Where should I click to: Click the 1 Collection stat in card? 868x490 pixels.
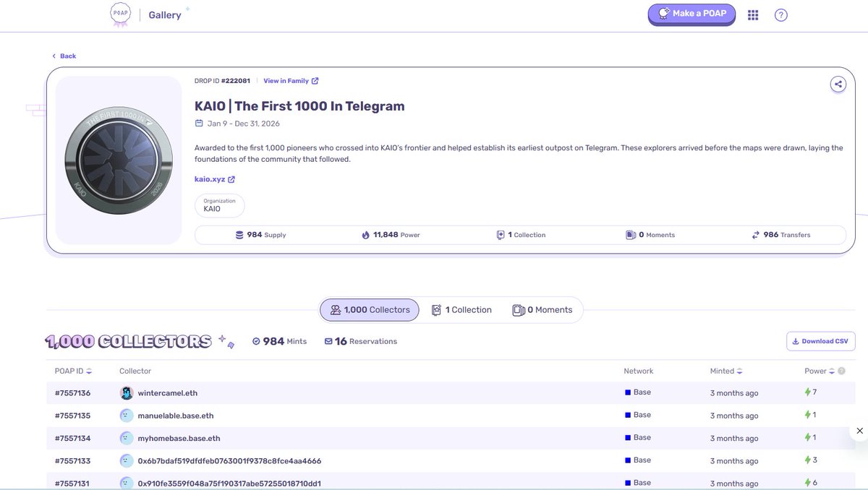tap(521, 235)
